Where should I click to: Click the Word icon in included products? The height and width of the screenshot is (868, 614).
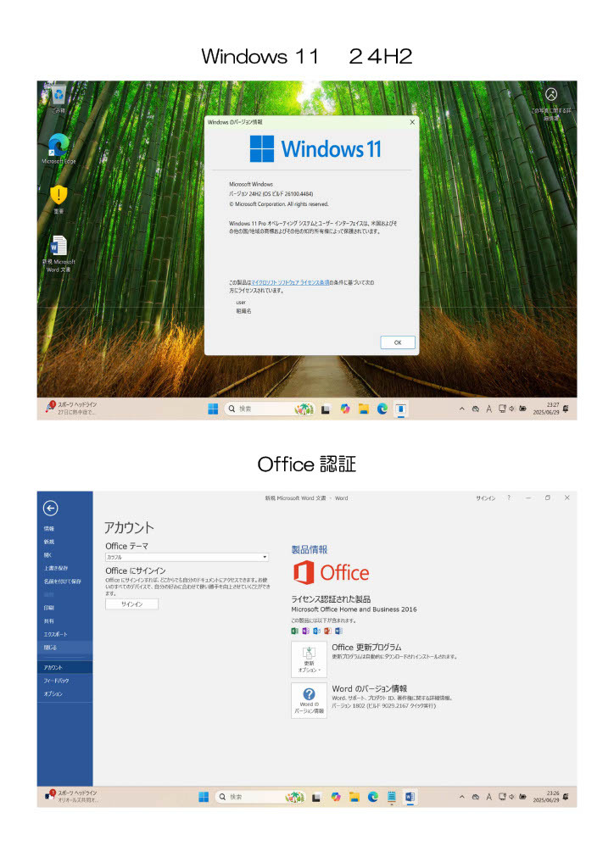pyautogui.click(x=338, y=631)
